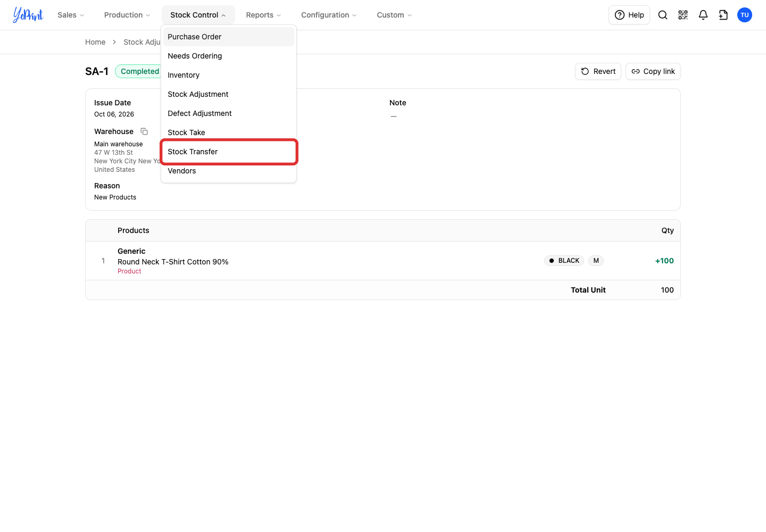766x532 pixels.
Task: Expand the Configuration menu
Action: (329, 15)
